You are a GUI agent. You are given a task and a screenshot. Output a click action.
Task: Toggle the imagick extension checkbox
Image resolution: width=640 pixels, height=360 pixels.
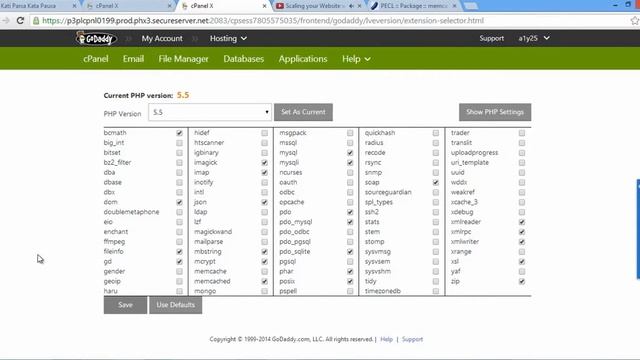point(264,162)
